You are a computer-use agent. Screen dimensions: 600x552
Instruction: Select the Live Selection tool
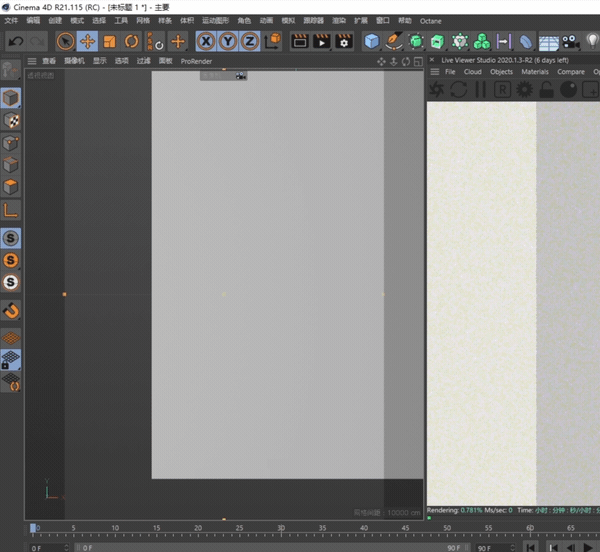click(x=65, y=41)
